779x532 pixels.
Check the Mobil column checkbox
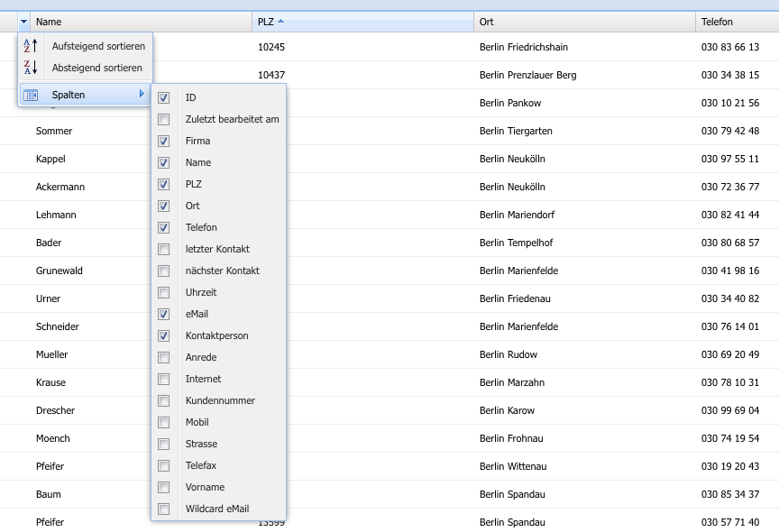[x=163, y=422]
